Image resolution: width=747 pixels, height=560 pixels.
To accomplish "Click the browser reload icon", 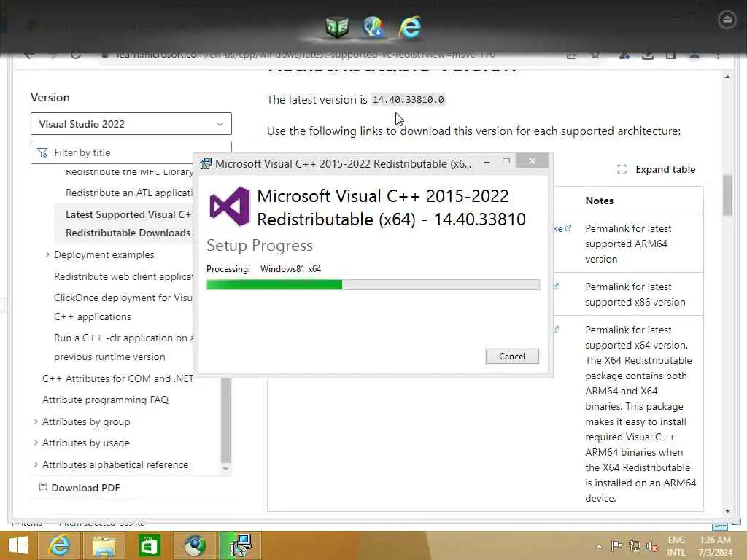I will point(75,55).
